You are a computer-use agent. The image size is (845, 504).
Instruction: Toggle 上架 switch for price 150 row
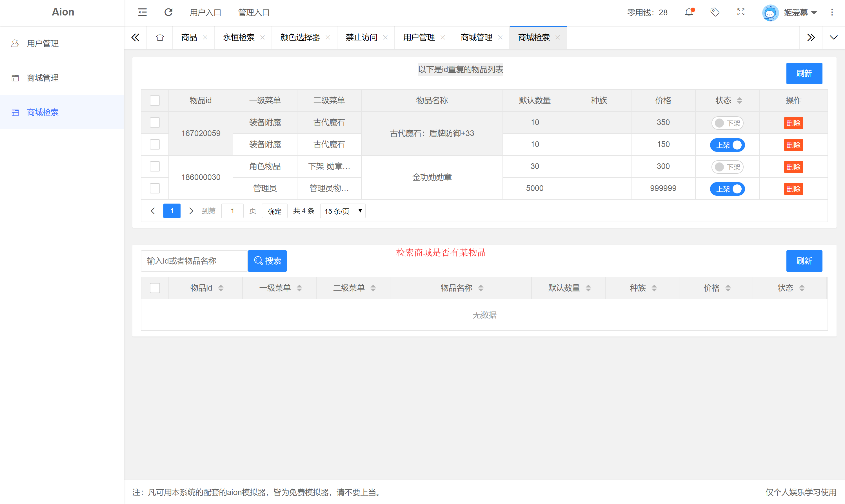[728, 145]
